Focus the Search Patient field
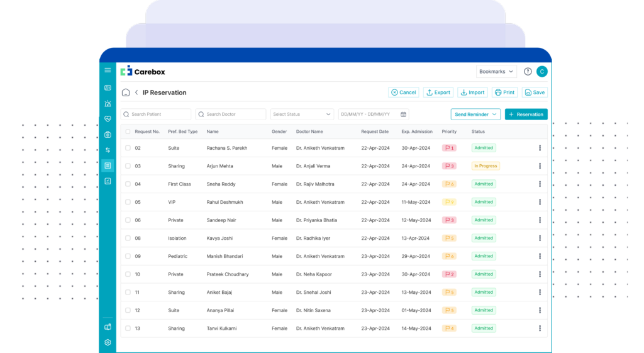 pyautogui.click(x=156, y=115)
